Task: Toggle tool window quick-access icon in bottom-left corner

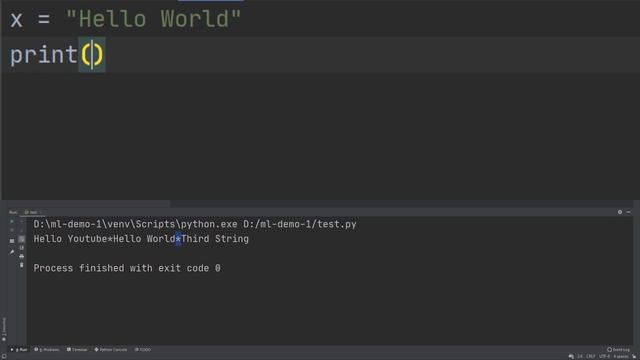Action: (x=4, y=357)
